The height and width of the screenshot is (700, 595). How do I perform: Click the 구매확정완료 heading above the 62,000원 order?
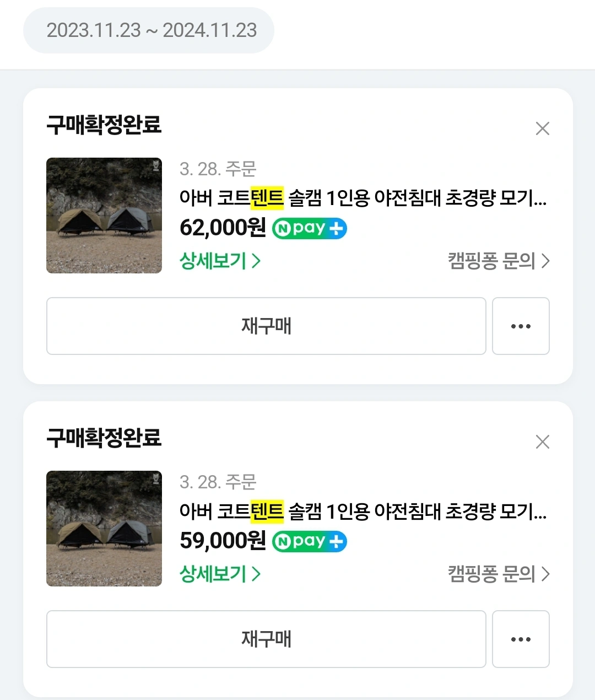tap(104, 125)
